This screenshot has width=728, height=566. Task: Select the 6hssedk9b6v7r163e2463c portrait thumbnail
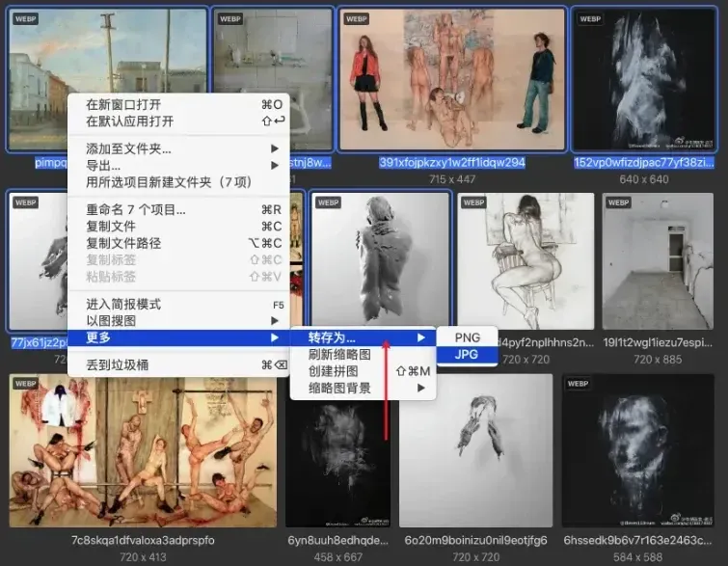pos(637,450)
